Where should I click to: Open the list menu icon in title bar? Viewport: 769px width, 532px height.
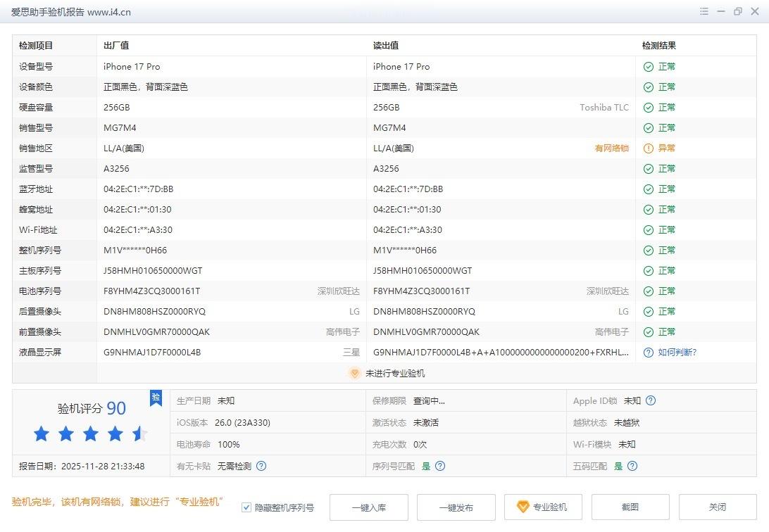pos(704,11)
